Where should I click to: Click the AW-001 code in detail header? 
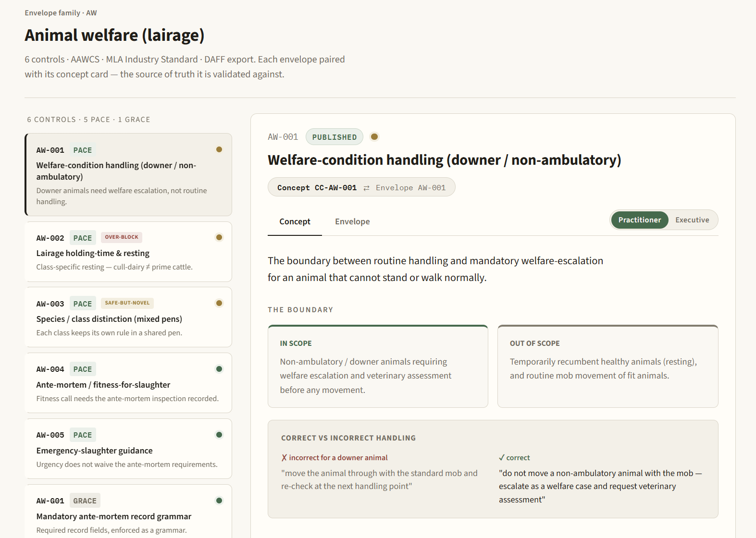(283, 137)
